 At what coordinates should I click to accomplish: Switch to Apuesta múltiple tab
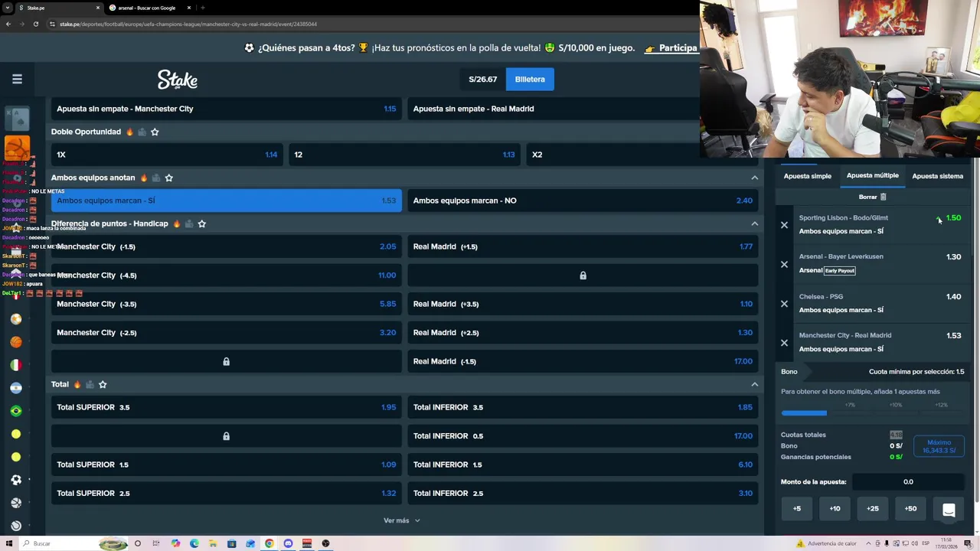872,176
